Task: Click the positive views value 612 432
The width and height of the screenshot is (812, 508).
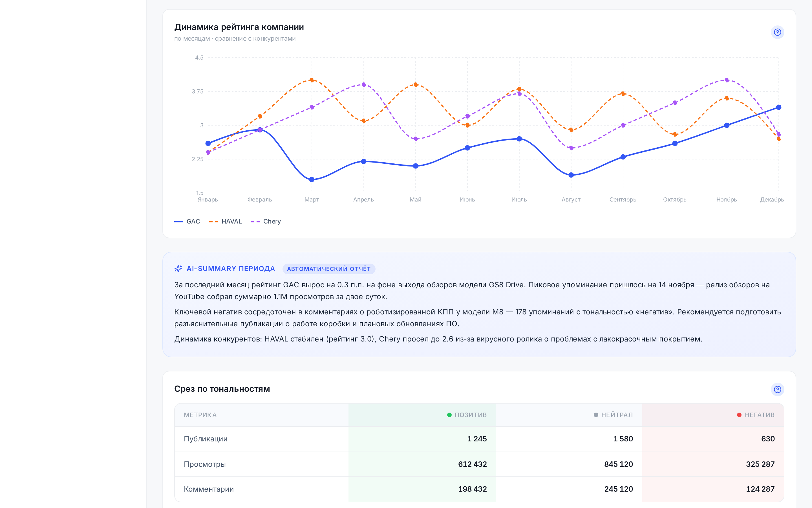Action: pyautogui.click(x=473, y=464)
